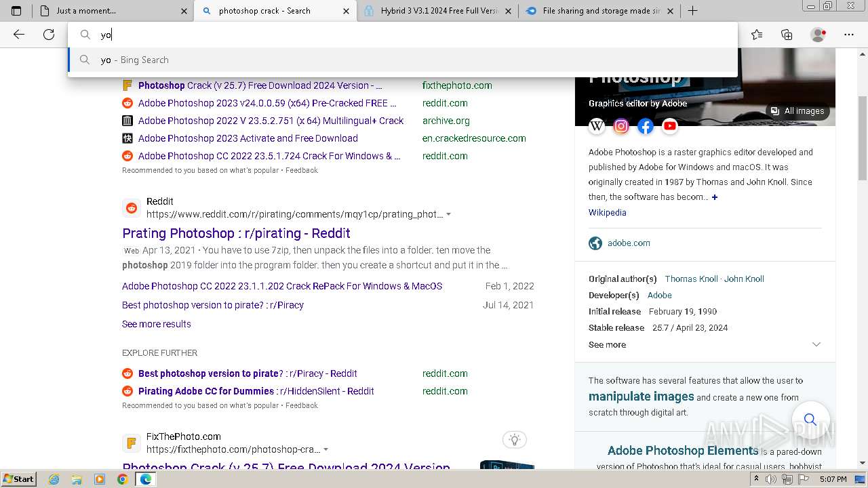Open 'Prating Photoshop : r/pirating - Reddit'
This screenshot has height=488, width=868.
236,233
